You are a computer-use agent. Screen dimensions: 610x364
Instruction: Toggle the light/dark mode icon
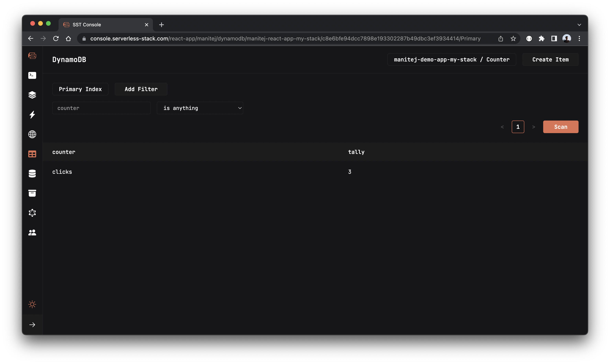tap(32, 304)
